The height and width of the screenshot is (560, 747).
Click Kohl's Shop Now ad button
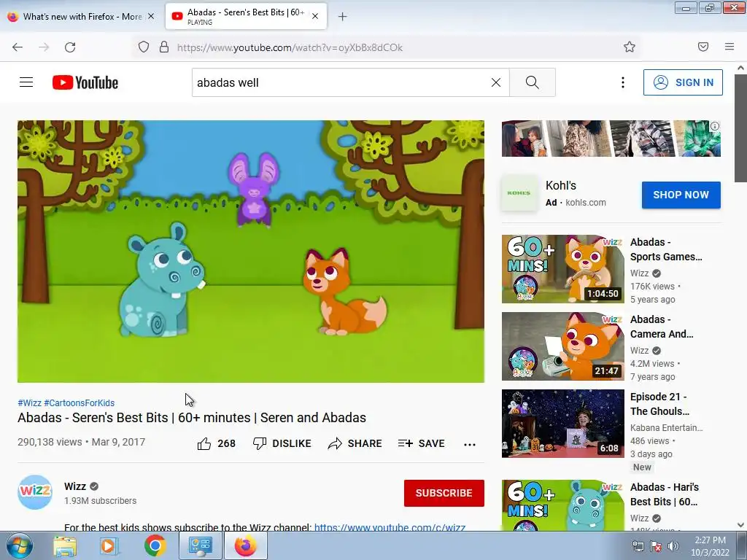tap(681, 195)
